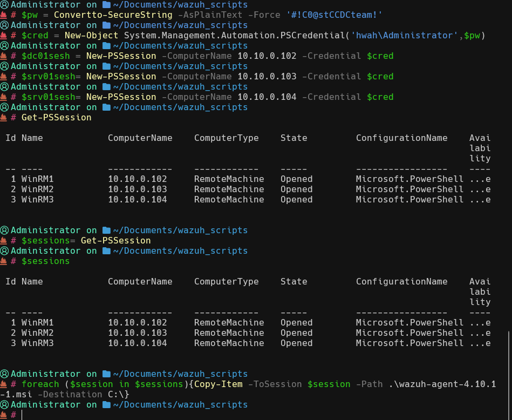The image size is (512, 420).
Task: Click the folder icon in the bottom-most prompt header
Action: tap(106, 404)
